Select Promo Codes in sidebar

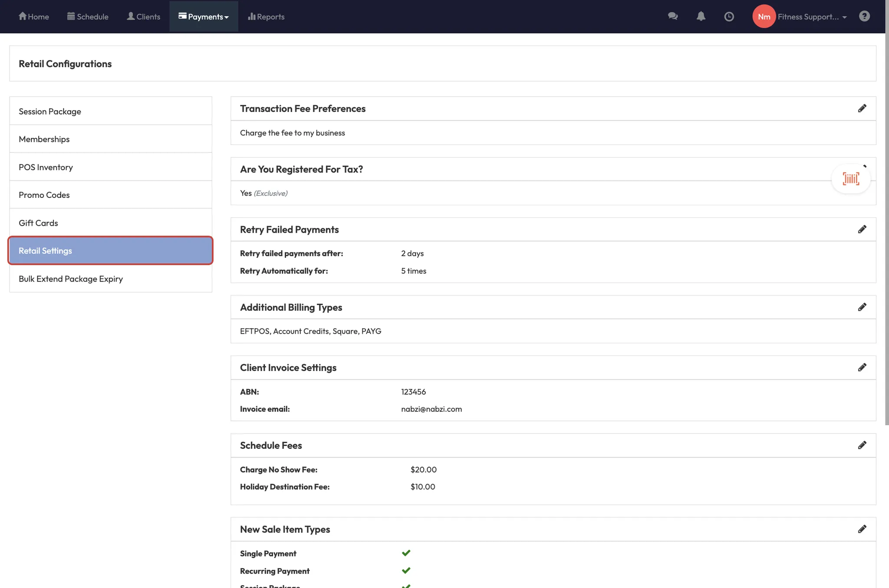pos(44,195)
